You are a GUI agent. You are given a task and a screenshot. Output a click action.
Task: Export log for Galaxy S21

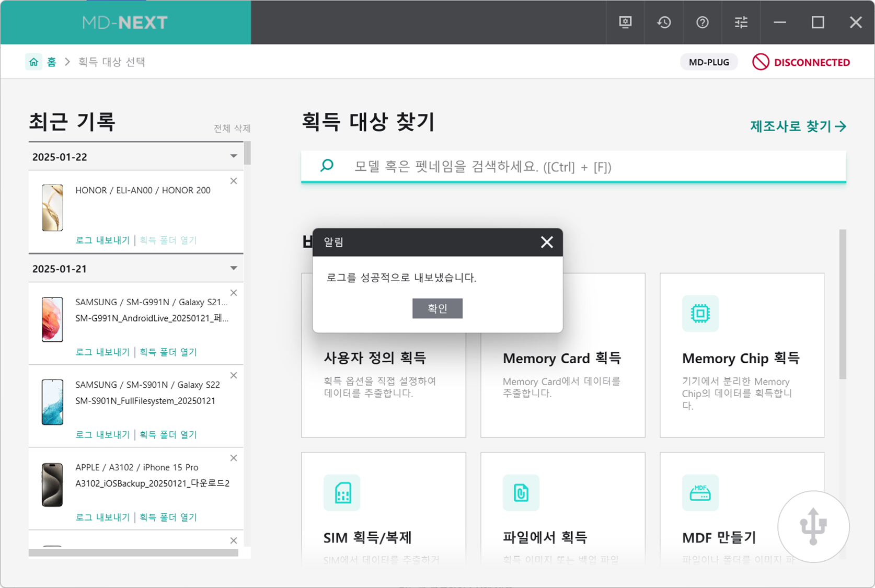pyautogui.click(x=102, y=352)
